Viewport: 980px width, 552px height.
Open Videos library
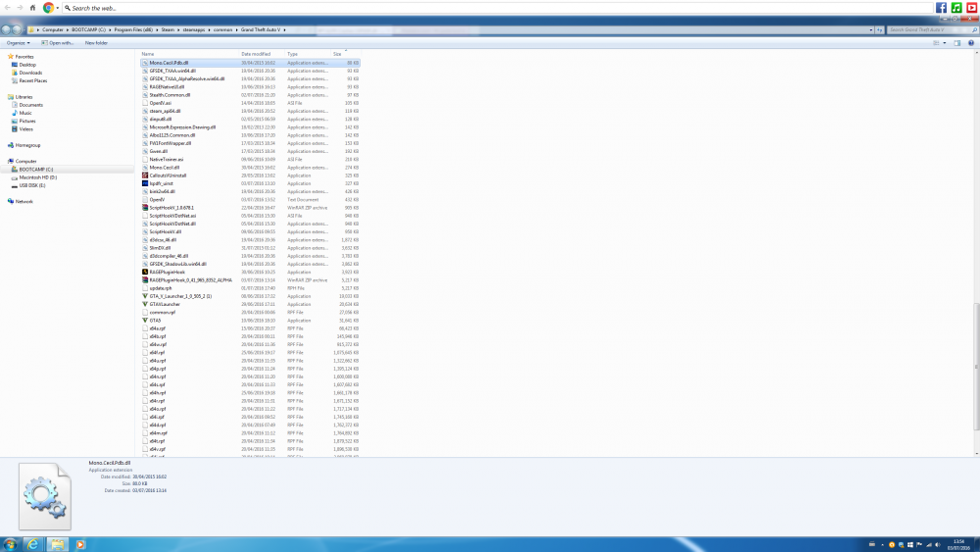pos(22,129)
